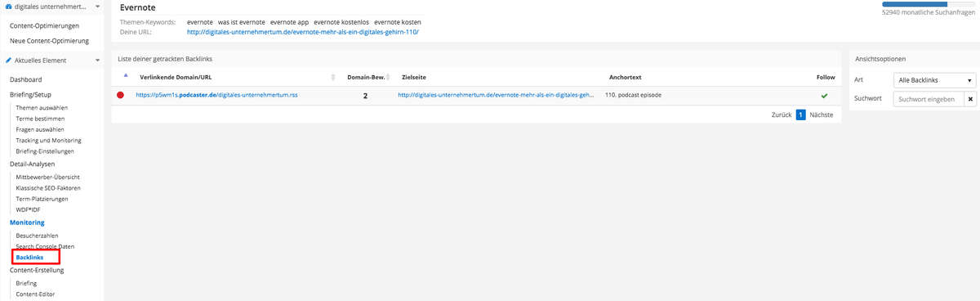
Task: Open the Zielseite evernote link in the table
Action: pos(496,95)
